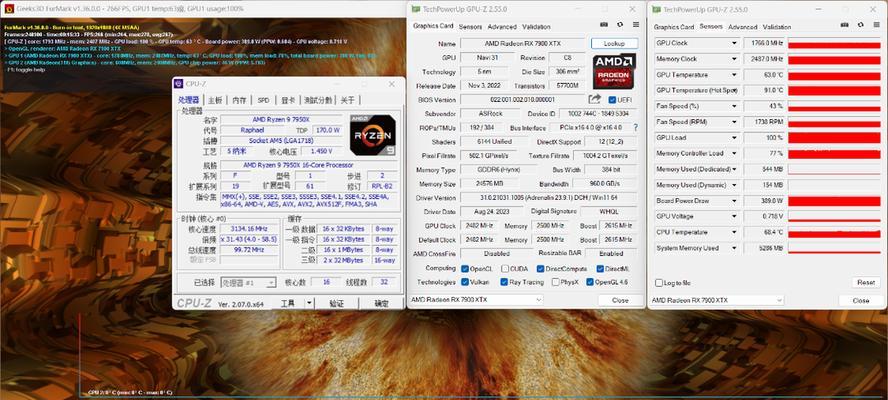Toggle the OpenCL checkbox
The height and width of the screenshot is (400, 888).
pos(464,269)
